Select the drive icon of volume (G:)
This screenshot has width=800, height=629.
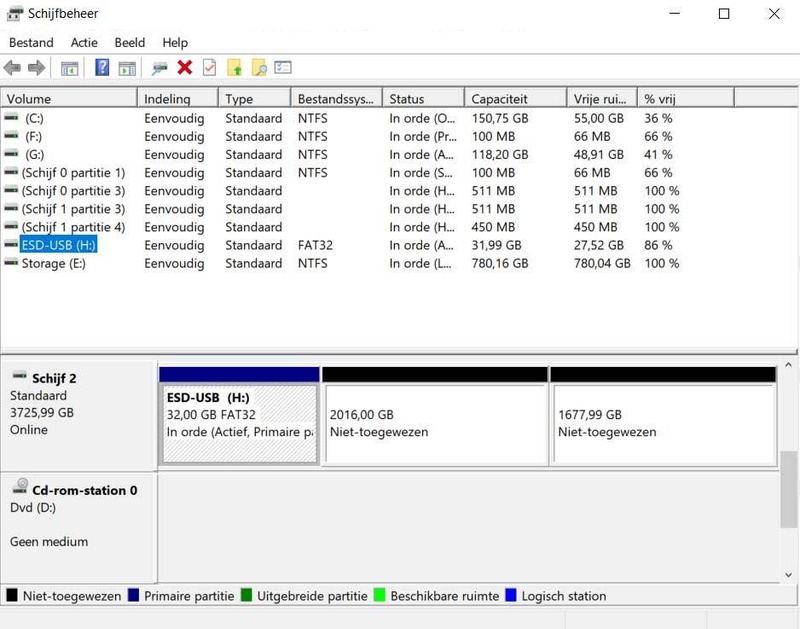(11, 154)
